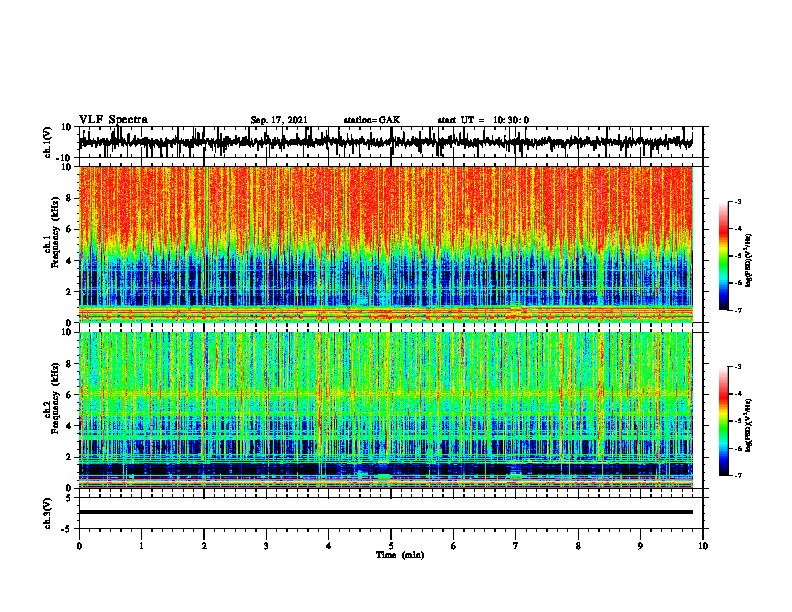Viewport: 792px width, 612px height.
Task: Click the "2" time tick label
Action: tap(204, 546)
